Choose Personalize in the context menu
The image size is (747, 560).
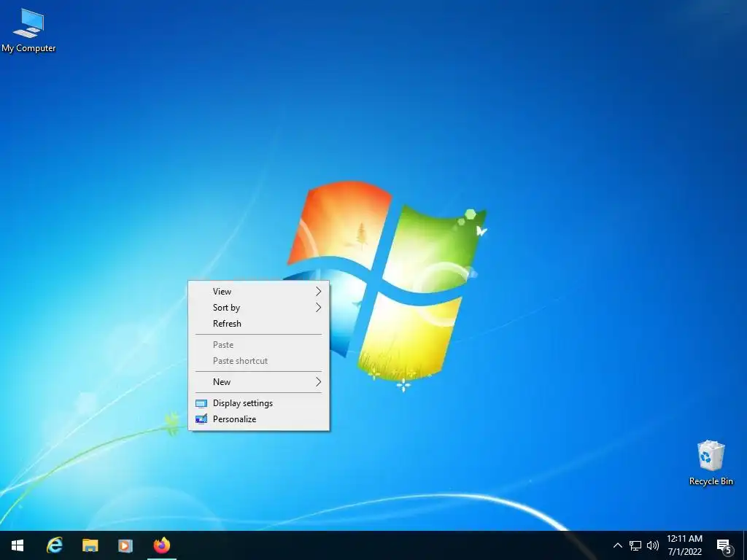pyautogui.click(x=259, y=419)
